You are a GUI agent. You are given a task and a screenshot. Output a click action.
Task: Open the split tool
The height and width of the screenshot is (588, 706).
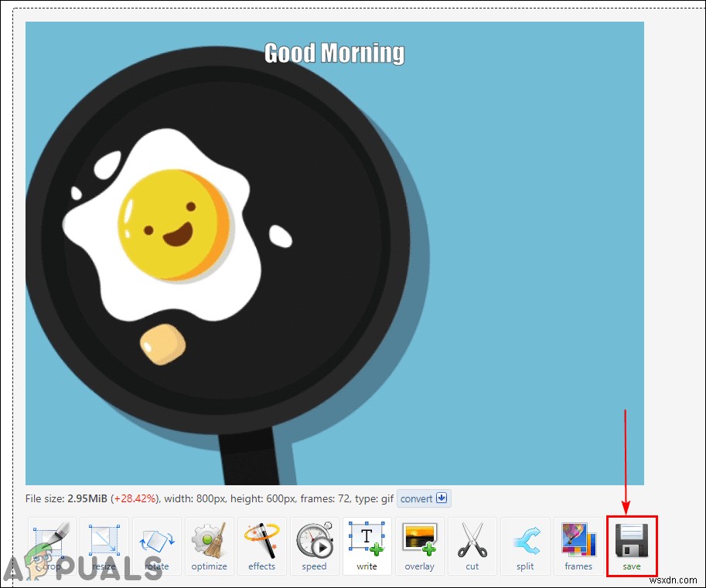coord(525,546)
